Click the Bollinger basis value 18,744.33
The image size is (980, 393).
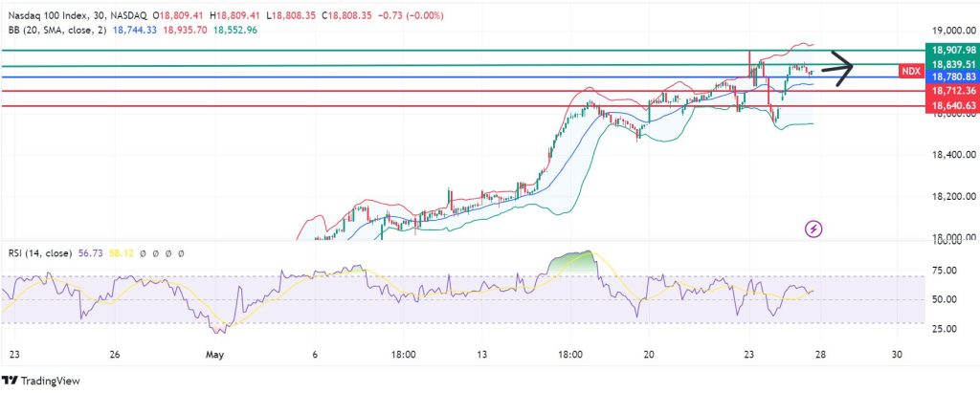134,30
